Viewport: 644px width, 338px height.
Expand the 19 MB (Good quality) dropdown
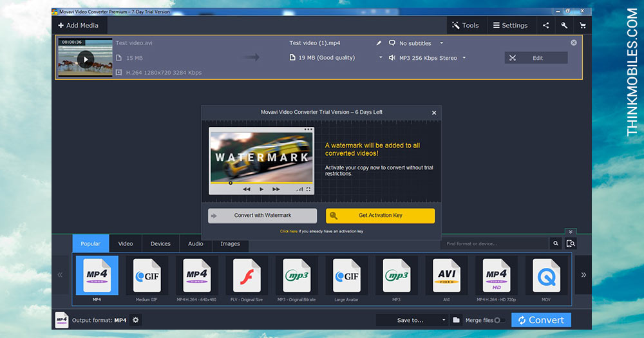pyautogui.click(x=381, y=57)
